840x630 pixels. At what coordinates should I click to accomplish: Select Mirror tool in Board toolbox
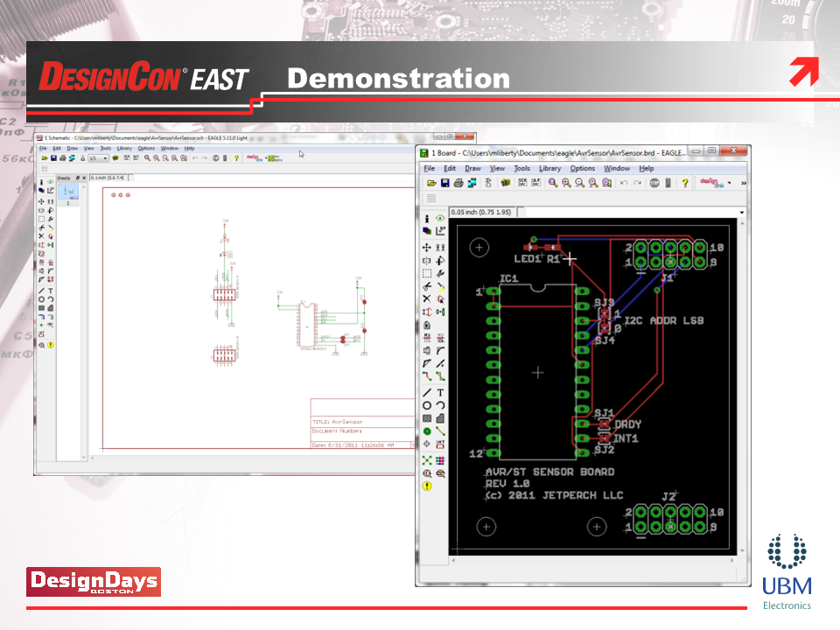pos(426,261)
